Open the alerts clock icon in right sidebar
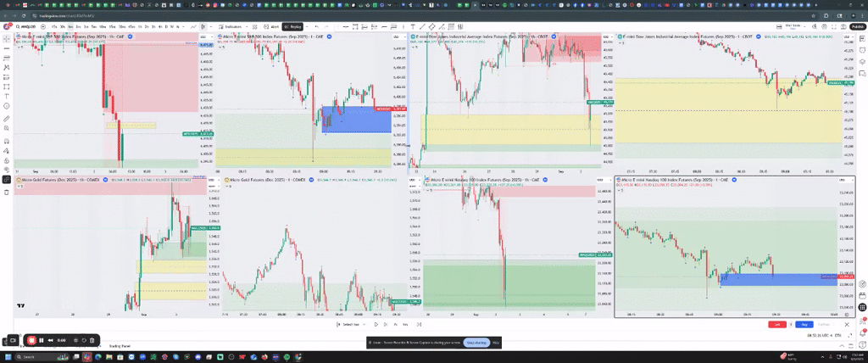Viewport: 868px width, 363px height. pos(862,50)
